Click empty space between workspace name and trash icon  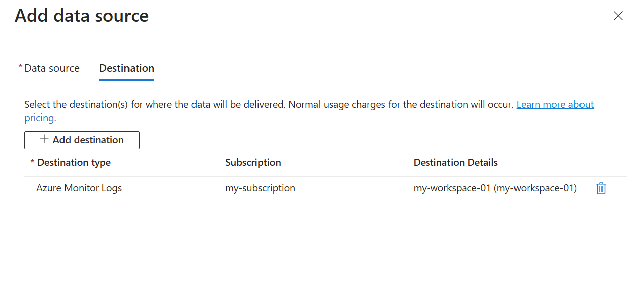click(587, 188)
